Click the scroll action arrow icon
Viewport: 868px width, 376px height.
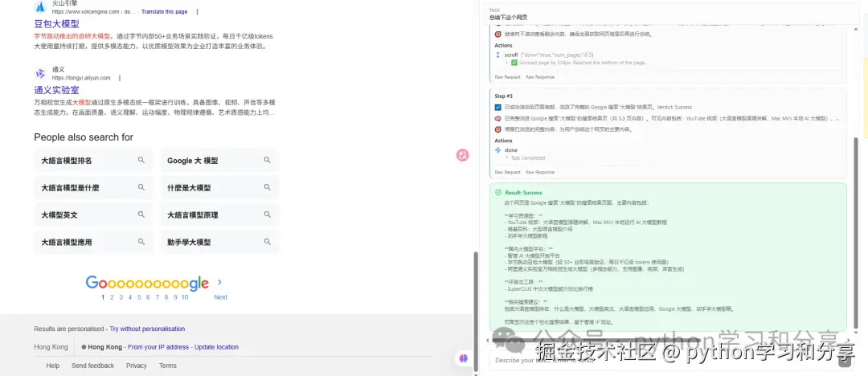tap(497, 55)
